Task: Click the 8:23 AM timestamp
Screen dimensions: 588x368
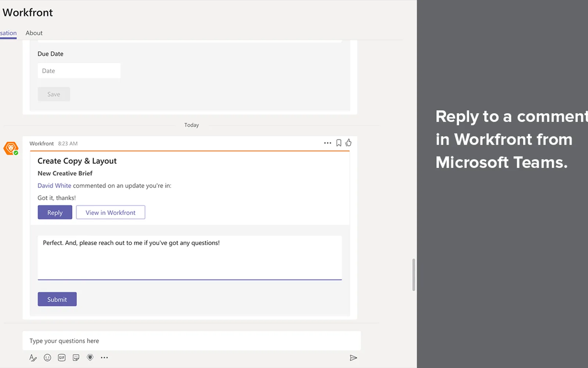Action: pos(68,144)
